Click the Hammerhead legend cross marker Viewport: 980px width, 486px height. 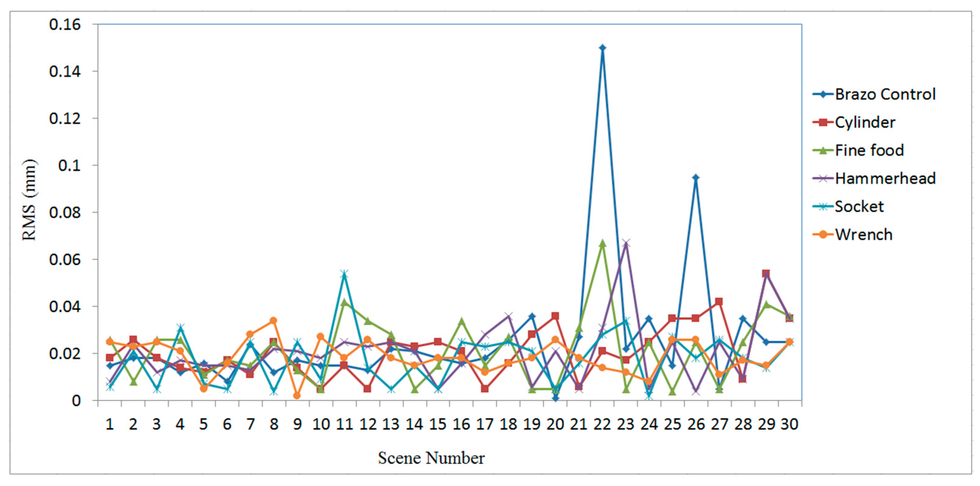coord(823,179)
